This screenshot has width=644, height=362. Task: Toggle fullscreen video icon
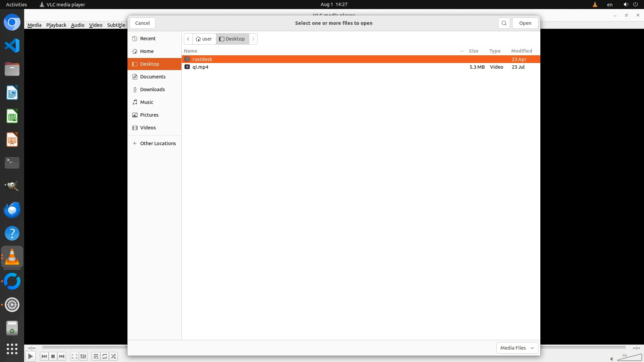tap(74, 356)
